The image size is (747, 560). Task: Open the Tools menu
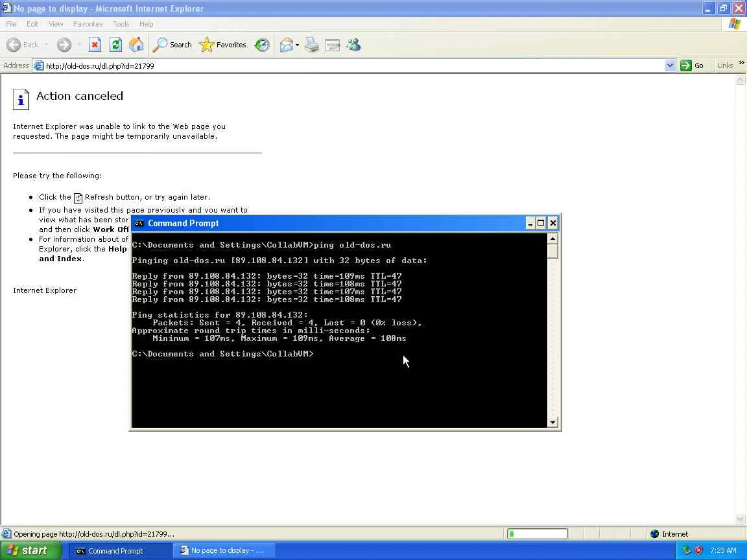121,24
